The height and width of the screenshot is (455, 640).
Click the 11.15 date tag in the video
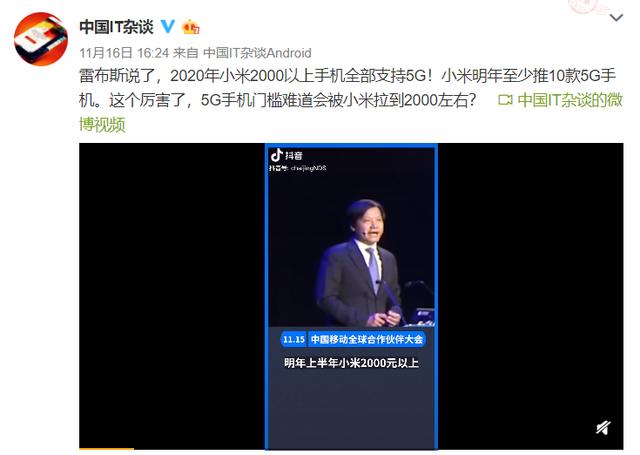point(293,339)
